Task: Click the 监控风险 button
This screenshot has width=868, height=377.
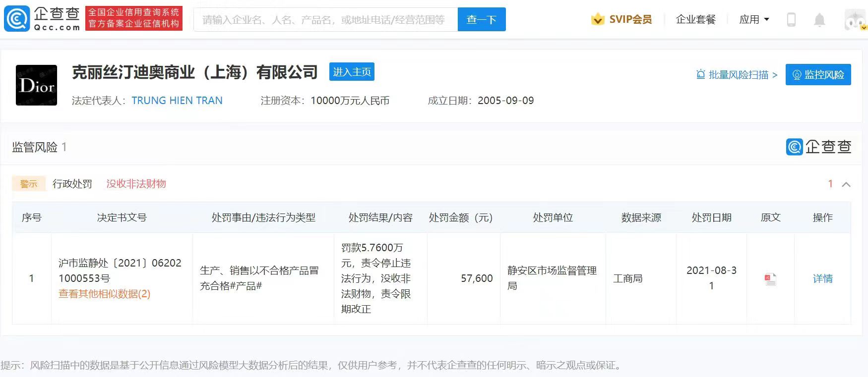Action: (x=818, y=74)
